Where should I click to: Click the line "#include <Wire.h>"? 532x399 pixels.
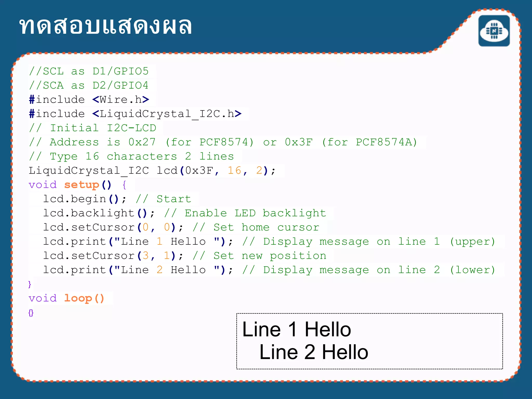click(89, 99)
